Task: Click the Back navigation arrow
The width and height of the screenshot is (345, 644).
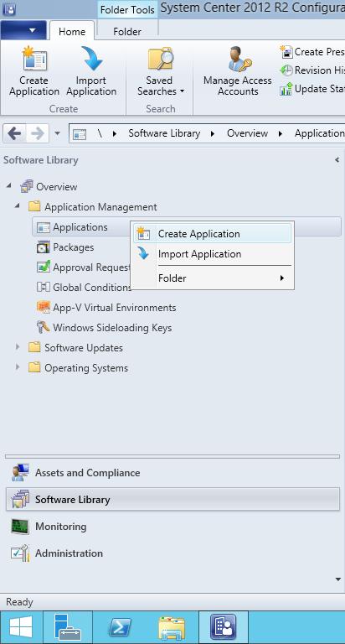Action: coord(15,133)
